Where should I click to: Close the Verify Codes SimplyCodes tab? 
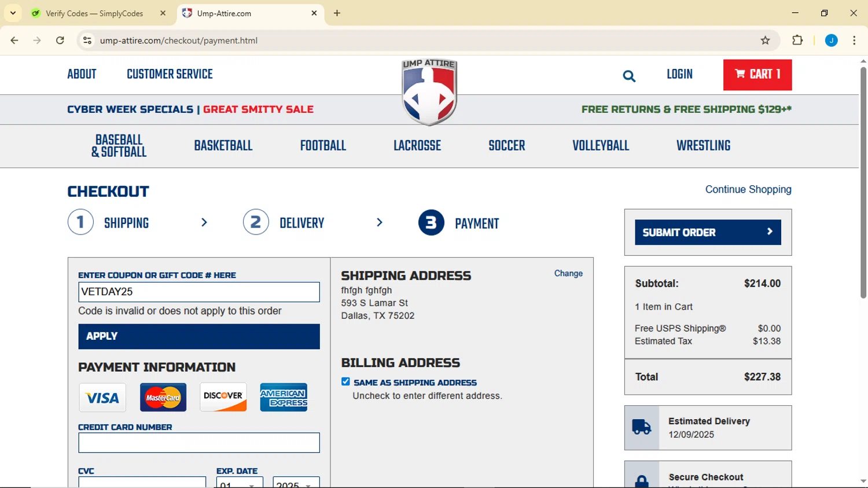point(163,13)
